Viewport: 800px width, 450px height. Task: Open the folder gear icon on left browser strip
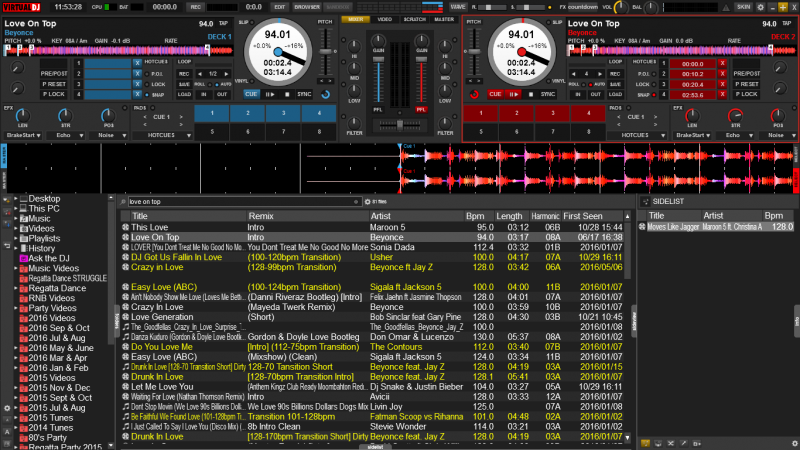(x=7, y=408)
